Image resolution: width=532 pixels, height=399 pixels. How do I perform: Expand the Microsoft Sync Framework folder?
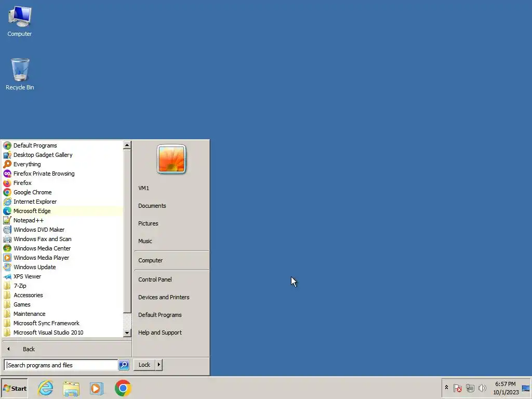(63, 323)
